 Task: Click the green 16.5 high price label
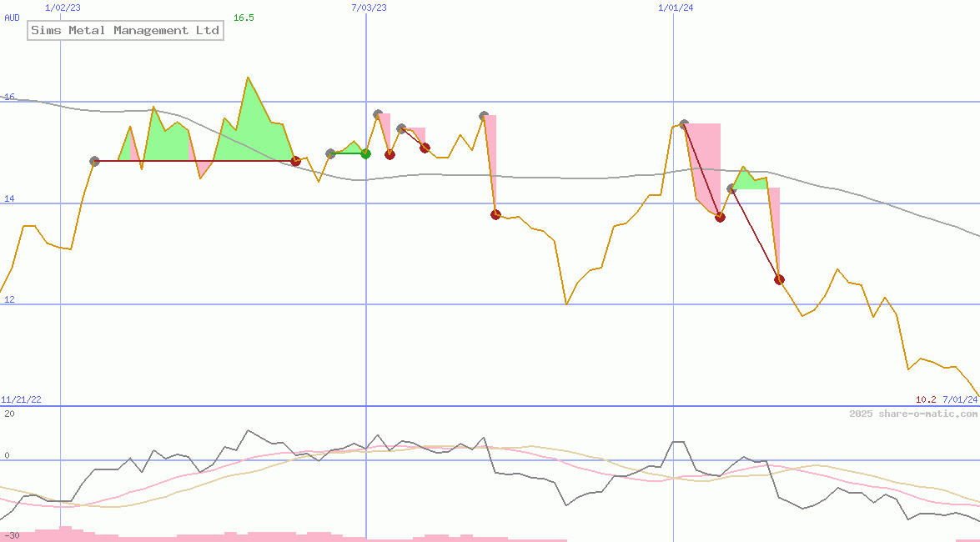[x=244, y=18]
